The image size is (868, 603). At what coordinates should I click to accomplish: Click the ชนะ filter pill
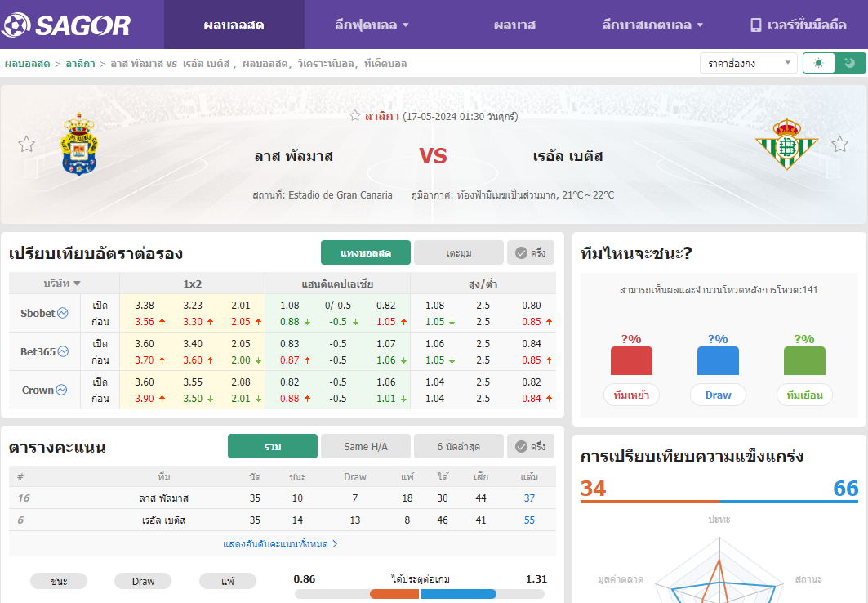pos(59,582)
